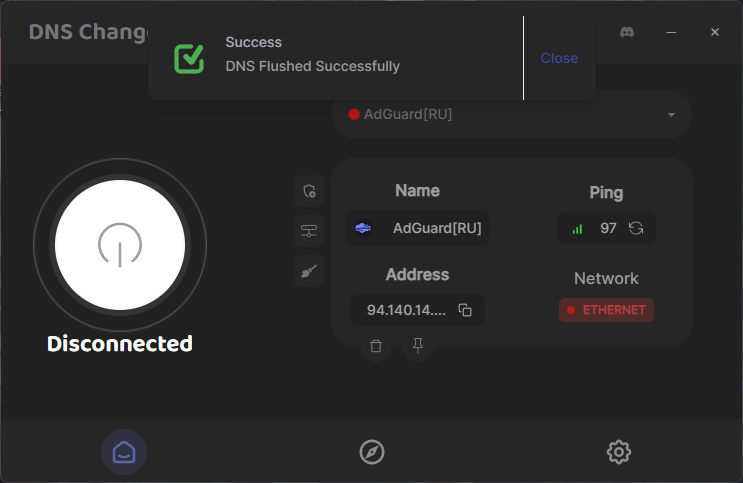
Task: Close the DNS Flushed success notification
Action: point(559,58)
